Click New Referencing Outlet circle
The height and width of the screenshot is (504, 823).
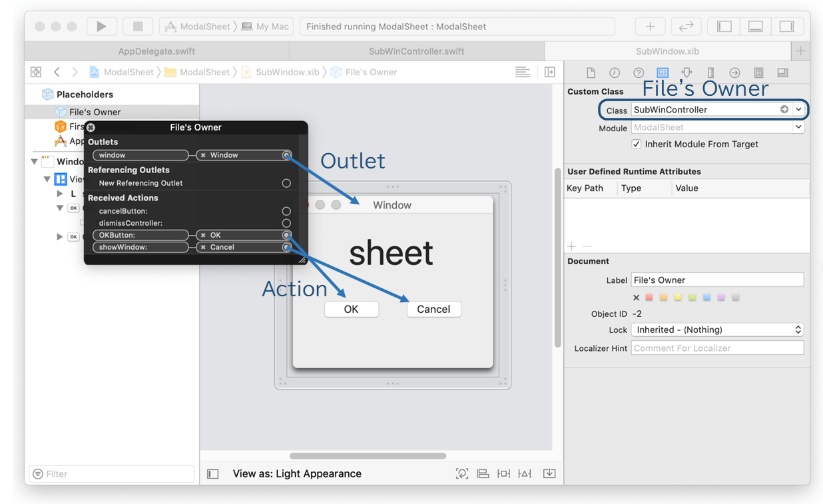click(286, 183)
